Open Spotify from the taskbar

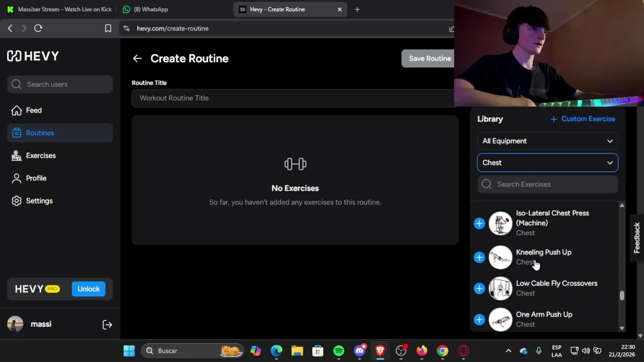[339, 350]
